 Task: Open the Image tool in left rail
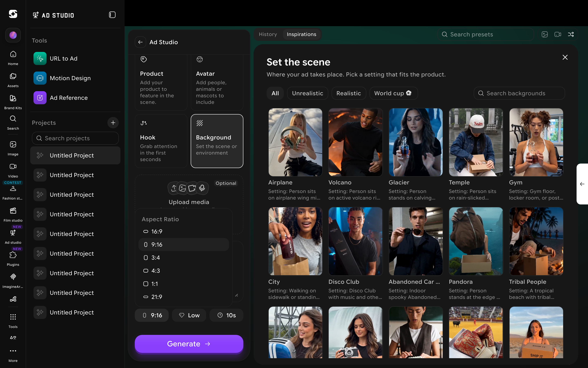(x=13, y=148)
